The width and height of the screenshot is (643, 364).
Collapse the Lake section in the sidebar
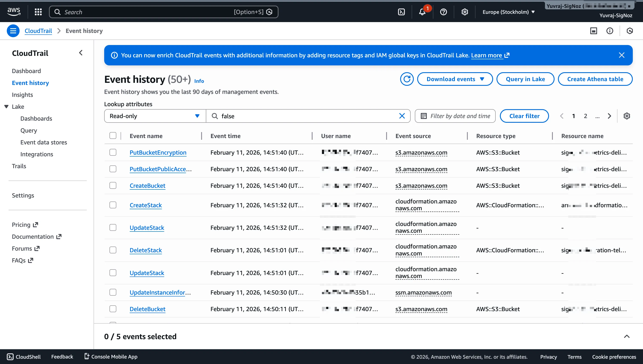[x=6, y=106]
